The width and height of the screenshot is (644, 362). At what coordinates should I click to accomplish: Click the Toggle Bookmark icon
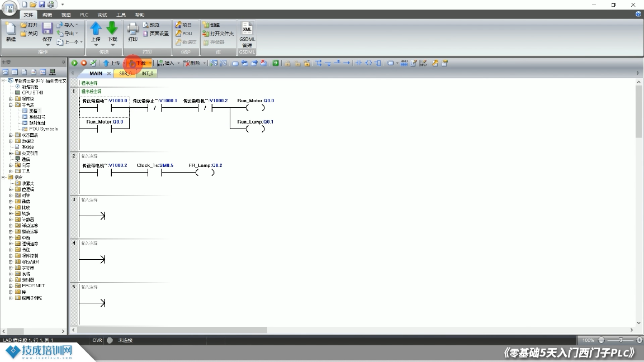(235, 63)
